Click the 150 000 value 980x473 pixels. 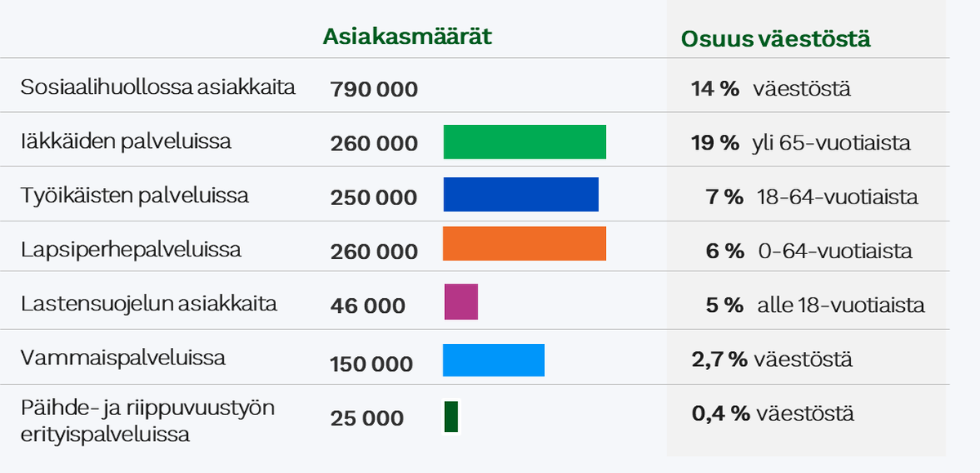(x=372, y=364)
